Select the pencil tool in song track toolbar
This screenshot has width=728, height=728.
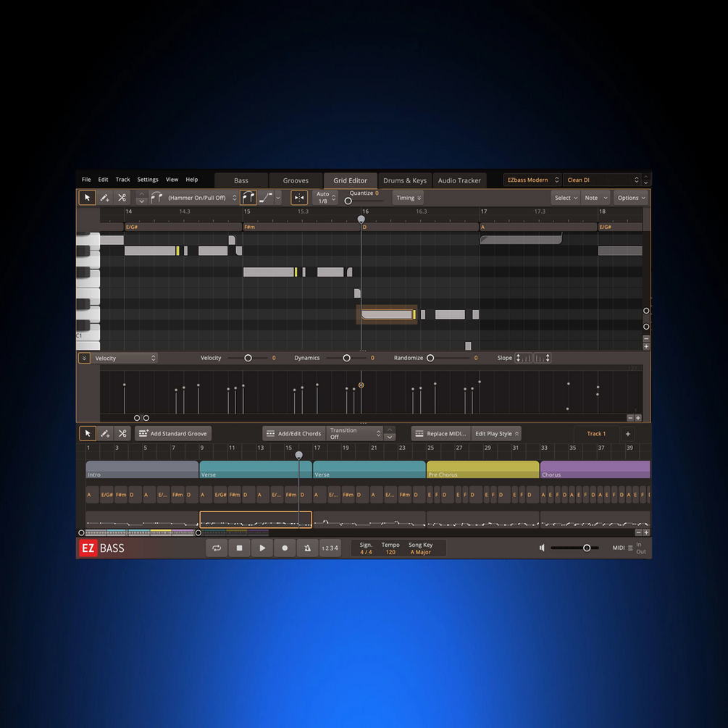tap(105, 434)
